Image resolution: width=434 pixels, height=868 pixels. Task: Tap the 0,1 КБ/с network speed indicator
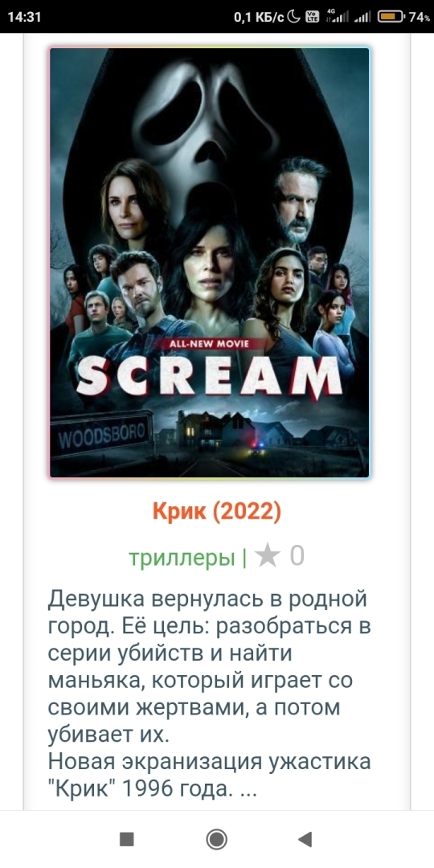(x=259, y=17)
